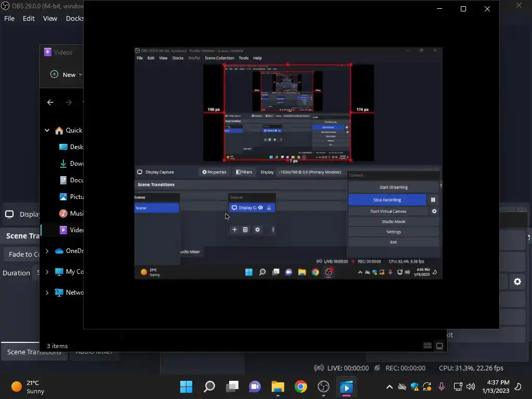
Task: Launch Google Chrome from taskbar
Action: (x=301, y=387)
